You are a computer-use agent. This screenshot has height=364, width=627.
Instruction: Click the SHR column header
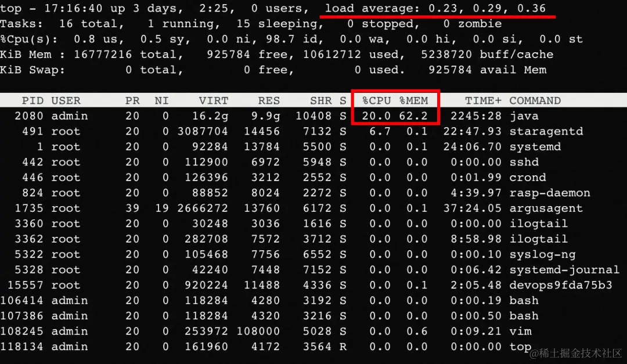[x=320, y=100]
